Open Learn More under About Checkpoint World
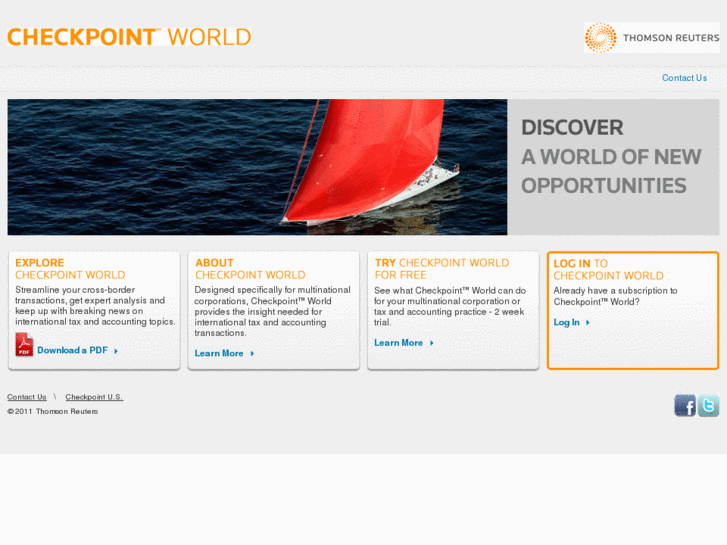 coord(219,353)
